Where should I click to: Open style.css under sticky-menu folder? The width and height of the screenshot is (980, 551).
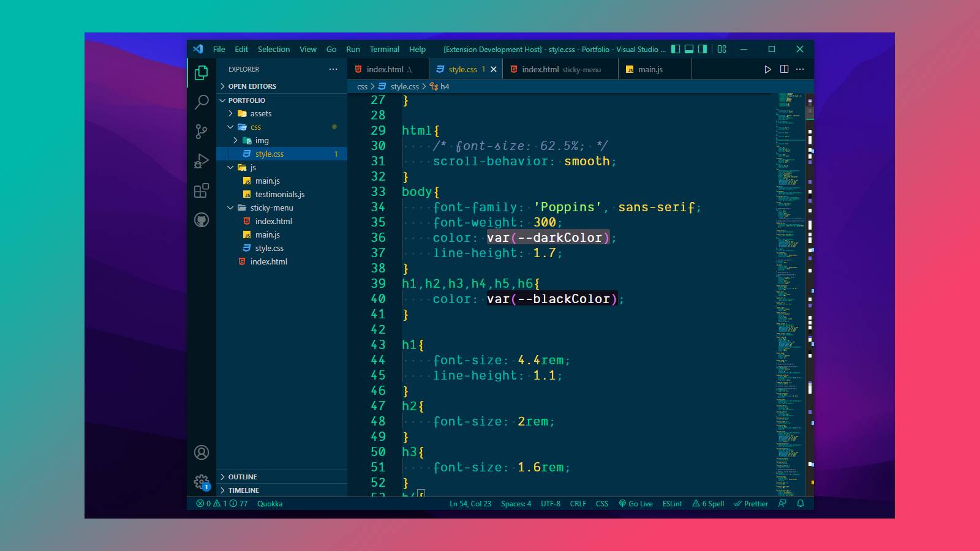click(x=282, y=248)
